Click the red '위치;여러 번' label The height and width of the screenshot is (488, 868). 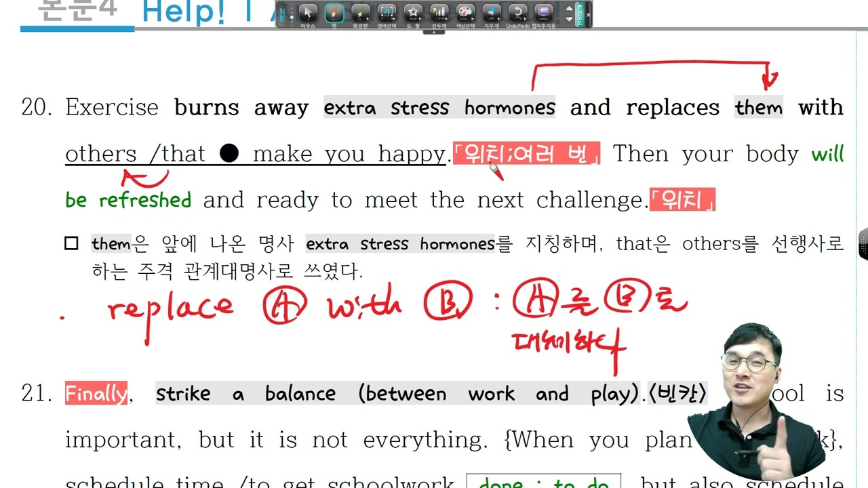526,154
